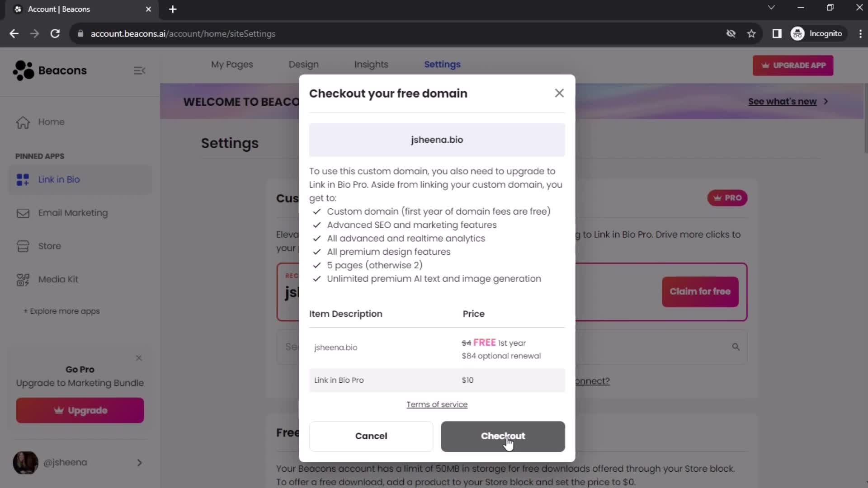This screenshot has width=868, height=488.
Task: Click the Beacons logo icon
Action: coord(21,70)
